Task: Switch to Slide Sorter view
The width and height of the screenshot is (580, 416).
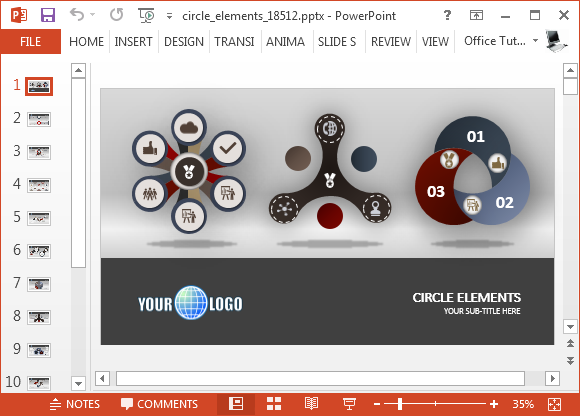Action: tap(274, 404)
